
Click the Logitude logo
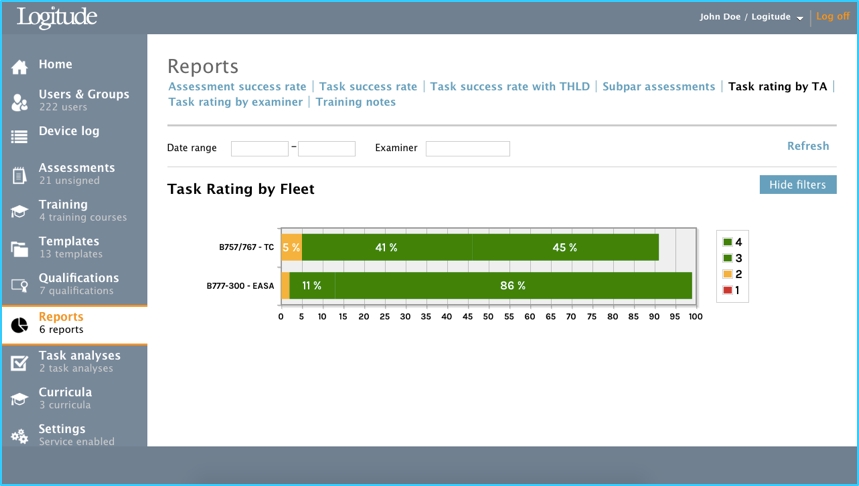[x=57, y=18]
